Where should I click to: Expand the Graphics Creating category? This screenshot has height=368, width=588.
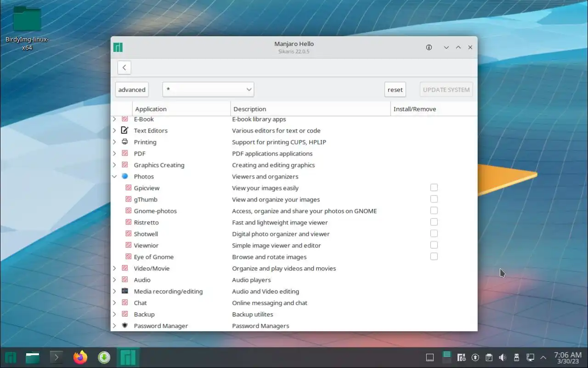click(x=114, y=165)
